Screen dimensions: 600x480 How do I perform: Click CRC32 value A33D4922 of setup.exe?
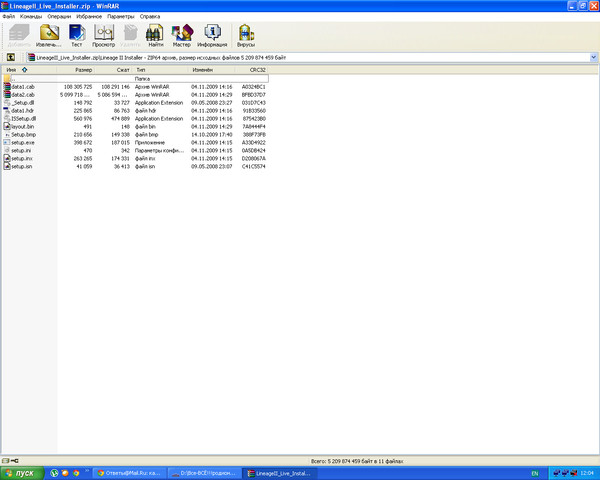coord(253,142)
